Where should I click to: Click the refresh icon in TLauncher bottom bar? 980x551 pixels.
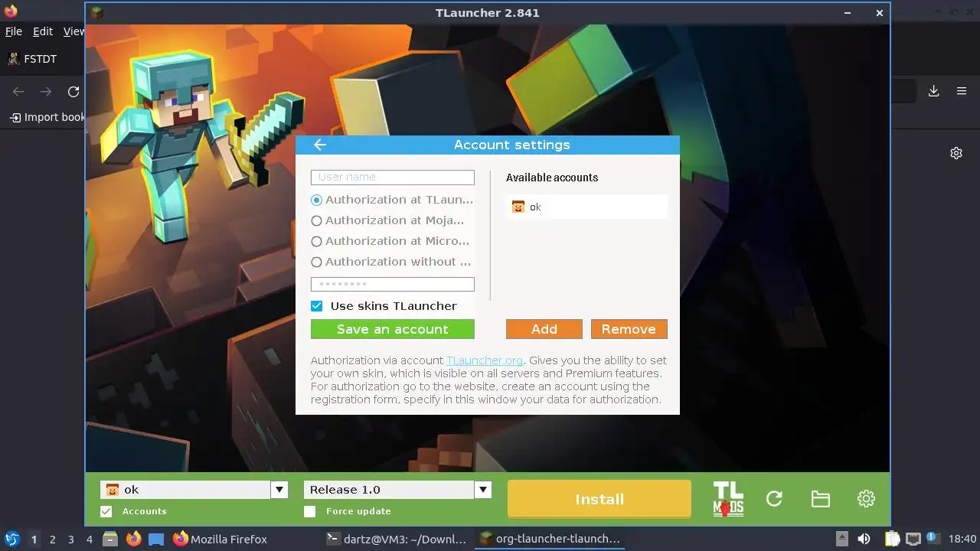(x=774, y=499)
